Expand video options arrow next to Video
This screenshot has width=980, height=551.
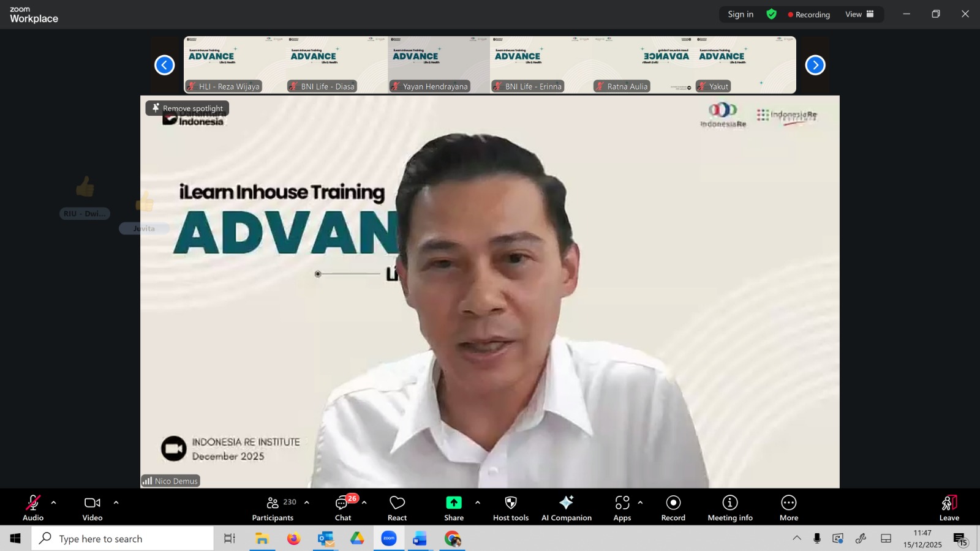pyautogui.click(x=116, y=503)
